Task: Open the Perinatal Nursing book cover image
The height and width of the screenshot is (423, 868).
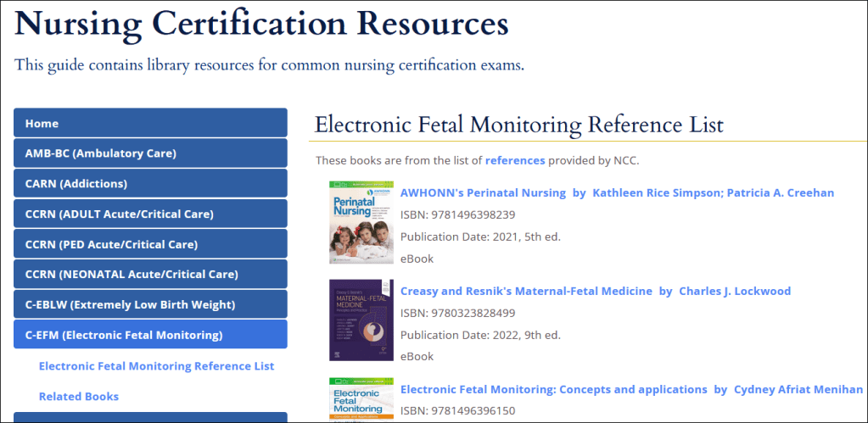Action: pyautogui.click(x=361, y=222)
